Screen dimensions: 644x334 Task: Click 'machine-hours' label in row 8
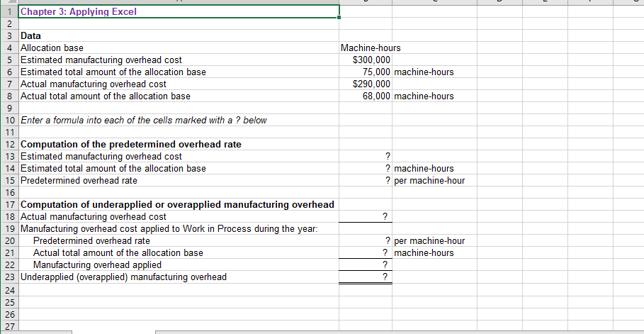pyautogui.click(x=424, y=96)
